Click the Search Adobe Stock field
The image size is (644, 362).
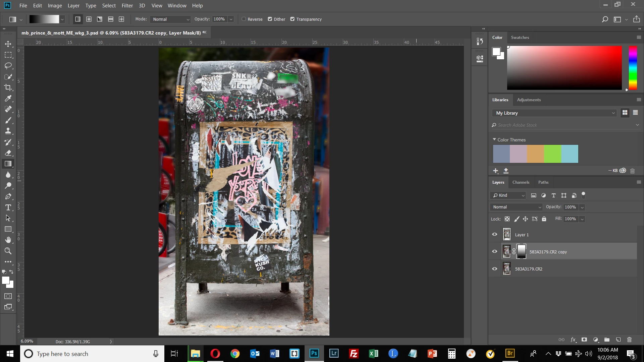click(x=563, y=125)
